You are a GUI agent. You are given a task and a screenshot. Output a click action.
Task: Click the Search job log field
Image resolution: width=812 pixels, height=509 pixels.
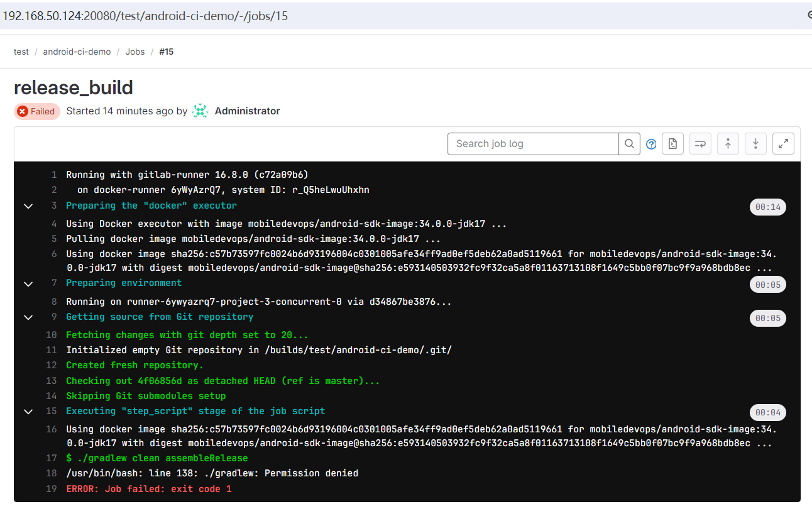pyautogui.click(x=533, y=144)
